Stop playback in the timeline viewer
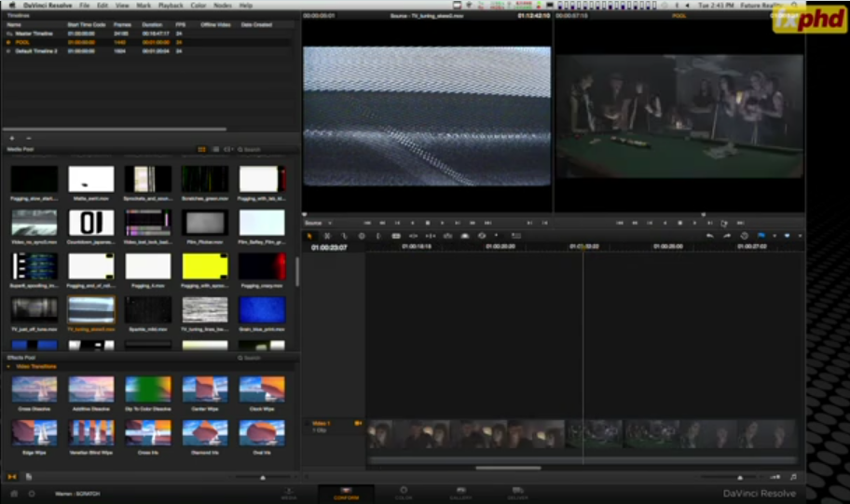850x504 pixels. 679,223
